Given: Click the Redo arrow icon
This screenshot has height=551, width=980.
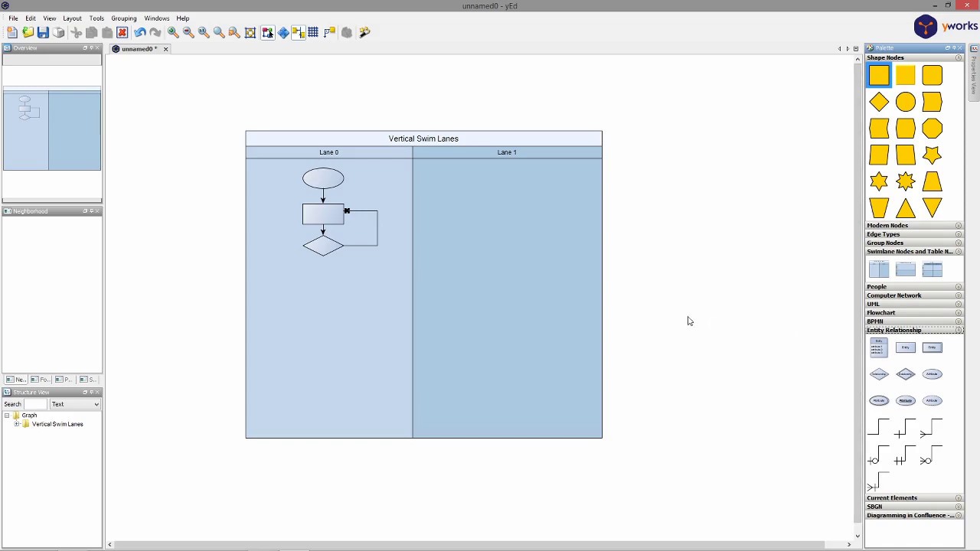Looking at the screenshot, I should click(155, 32).
